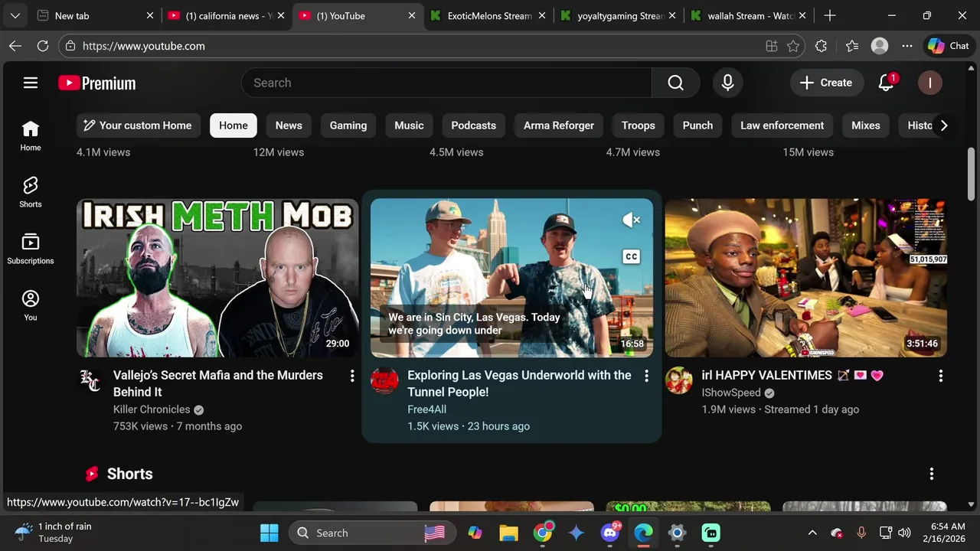Open Vallejo's Secret Mafia video title
This screenshot has height=551, width=980.
click(218, 383)
